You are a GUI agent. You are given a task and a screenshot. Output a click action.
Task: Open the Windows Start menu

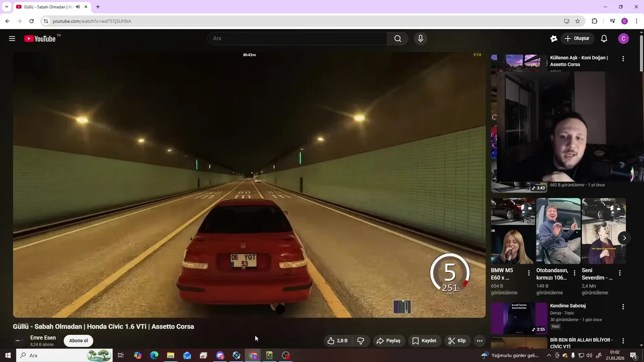tap(8, 355)
